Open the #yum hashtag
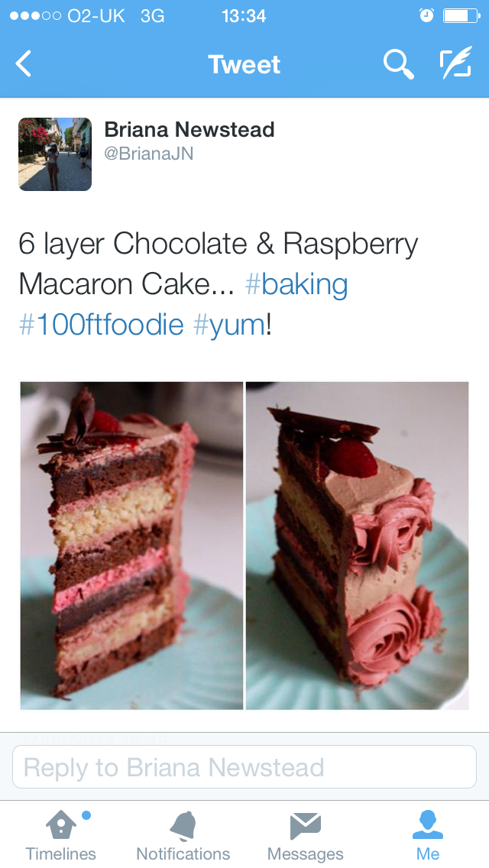 click(x=229, y=325)
